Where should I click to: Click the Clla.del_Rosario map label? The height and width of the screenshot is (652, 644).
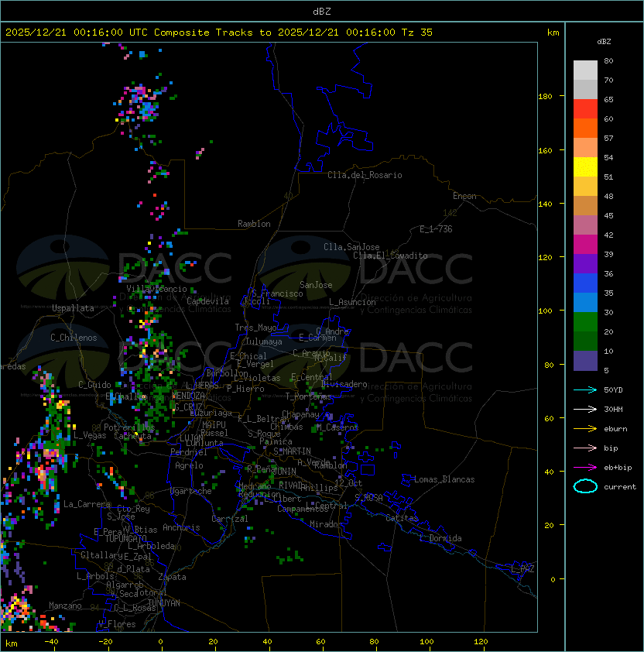pyautogui.click(x=365, y=175)
